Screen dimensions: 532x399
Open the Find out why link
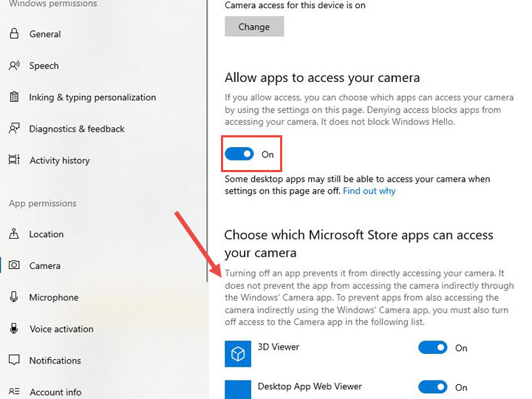369,191
